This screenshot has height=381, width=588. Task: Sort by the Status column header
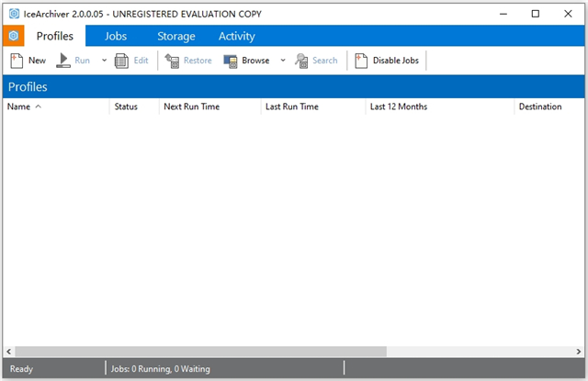(126, 106)
